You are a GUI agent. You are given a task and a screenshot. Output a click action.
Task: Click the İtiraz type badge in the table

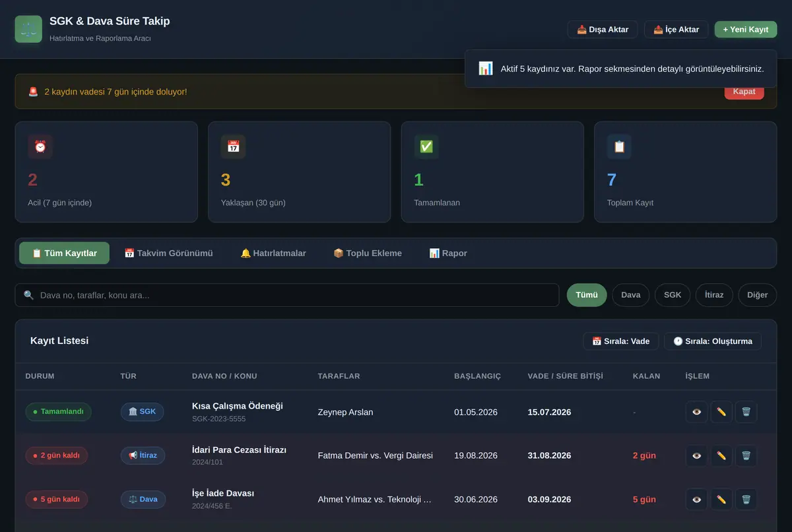(143, 455)
